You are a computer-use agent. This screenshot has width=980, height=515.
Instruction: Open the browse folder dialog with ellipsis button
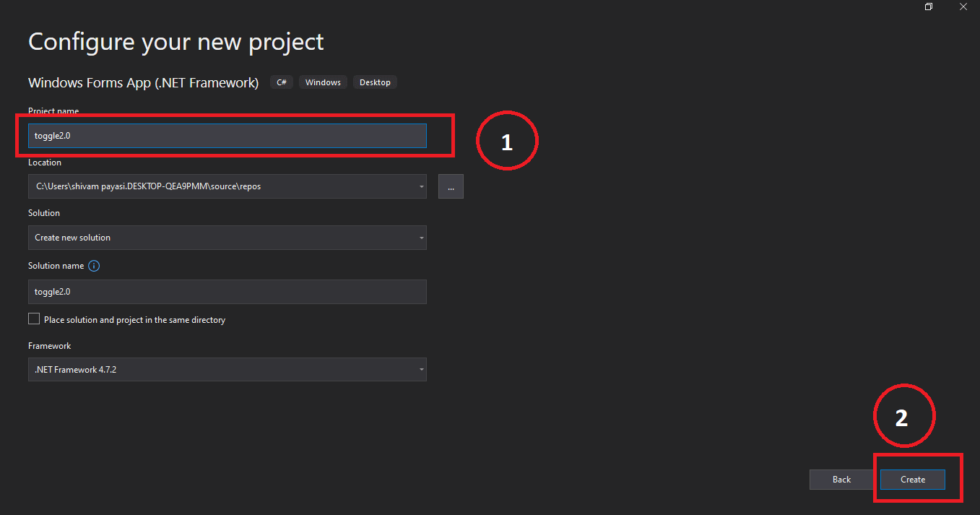(x=451, y=186)
